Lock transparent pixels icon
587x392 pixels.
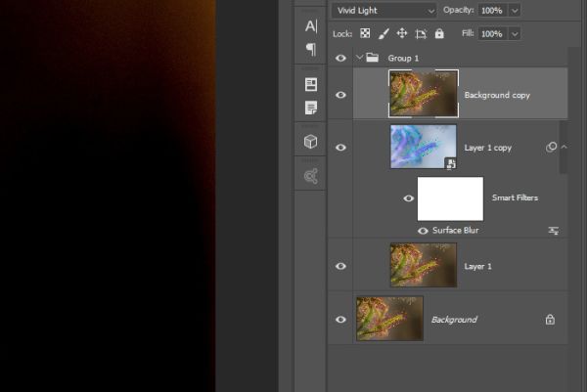click(x=365, y=33)
